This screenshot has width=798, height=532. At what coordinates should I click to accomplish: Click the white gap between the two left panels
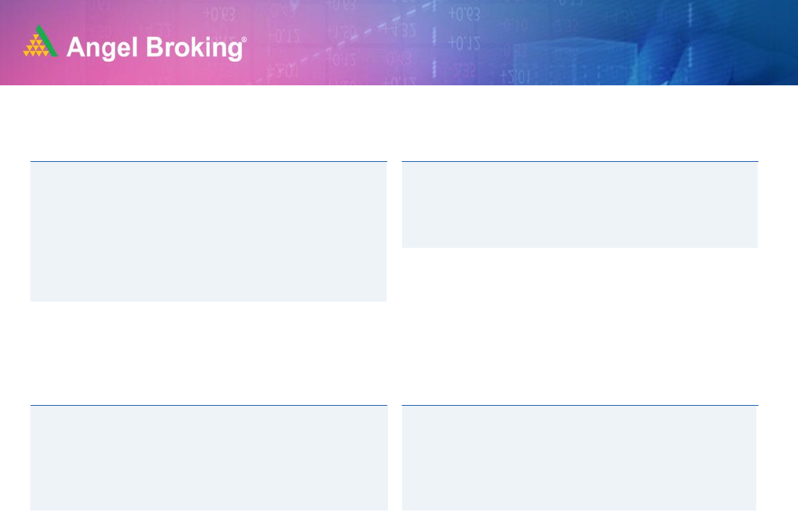pos(208,353)
